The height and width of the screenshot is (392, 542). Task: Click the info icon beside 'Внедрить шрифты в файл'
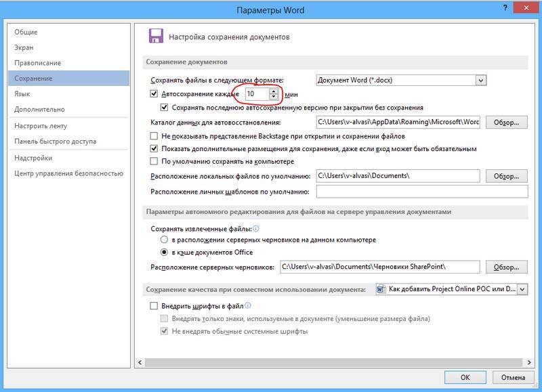pyautogui.click(x=248, y=305)
